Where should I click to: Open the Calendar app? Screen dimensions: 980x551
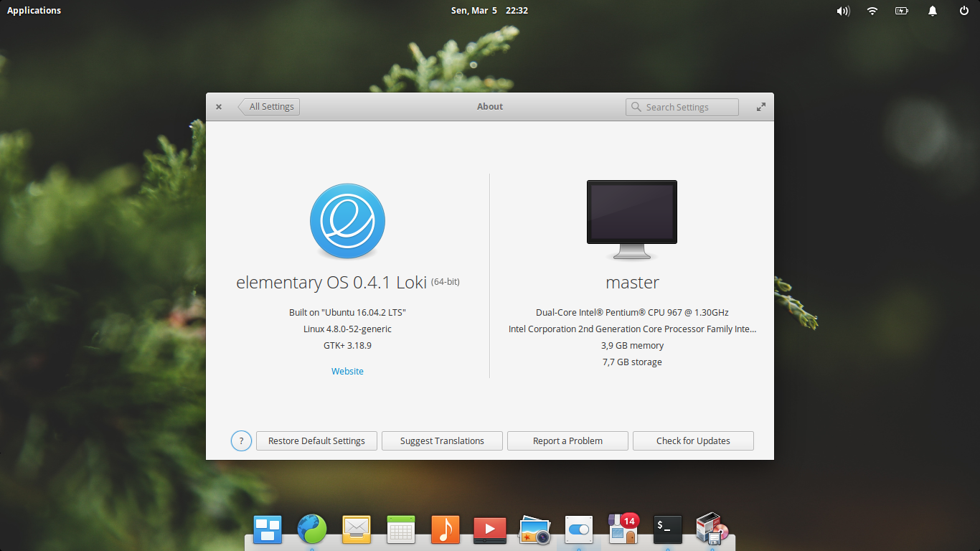pos(400,529)
